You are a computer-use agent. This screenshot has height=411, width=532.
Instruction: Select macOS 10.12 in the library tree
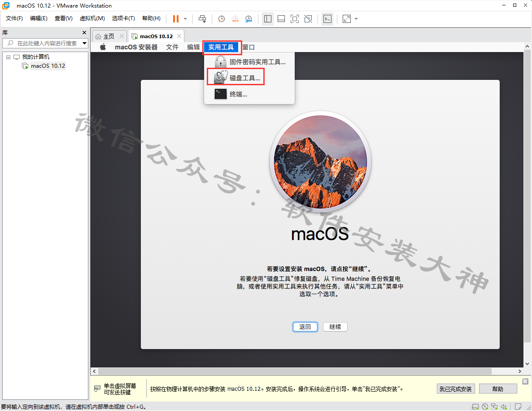(48, 66)
